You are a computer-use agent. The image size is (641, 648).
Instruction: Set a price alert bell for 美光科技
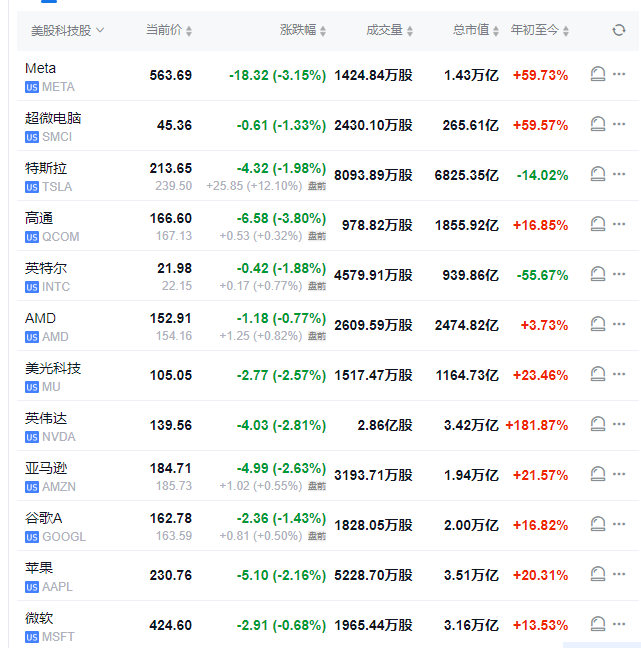click(x=598, y=374)
